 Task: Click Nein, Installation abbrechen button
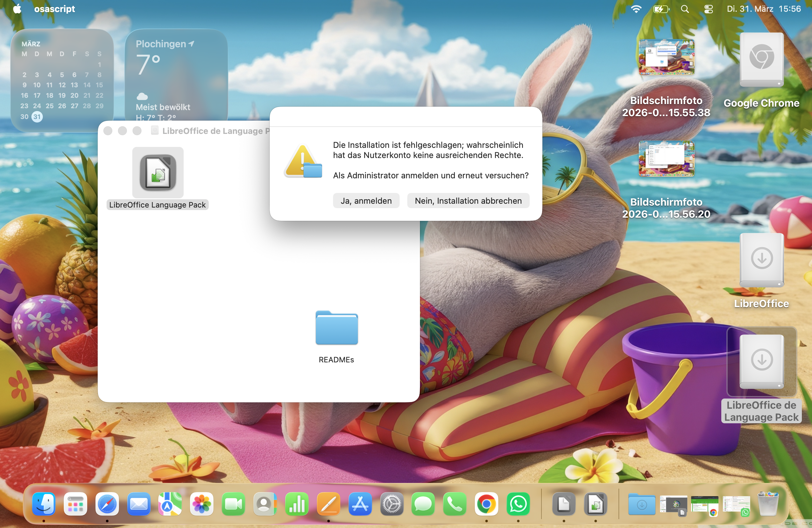coord(468,201)
